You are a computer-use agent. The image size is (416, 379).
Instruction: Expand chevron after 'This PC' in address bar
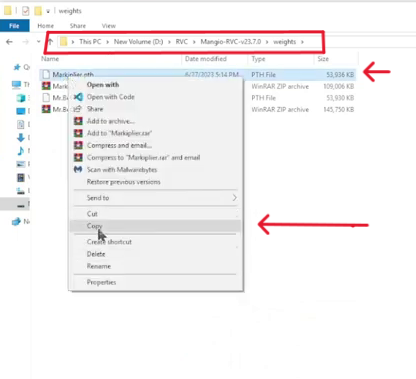pyautogui.click(x=107, y=42)
